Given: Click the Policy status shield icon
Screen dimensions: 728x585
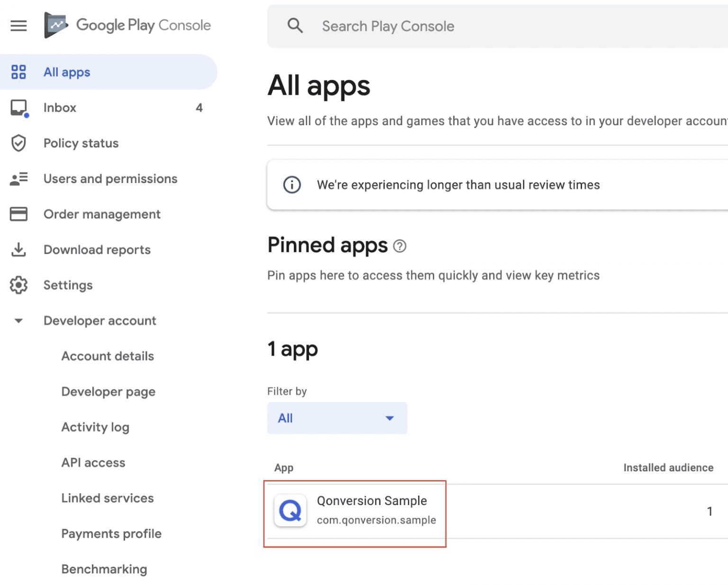Looking at the screenshot, I should [18, 143].
